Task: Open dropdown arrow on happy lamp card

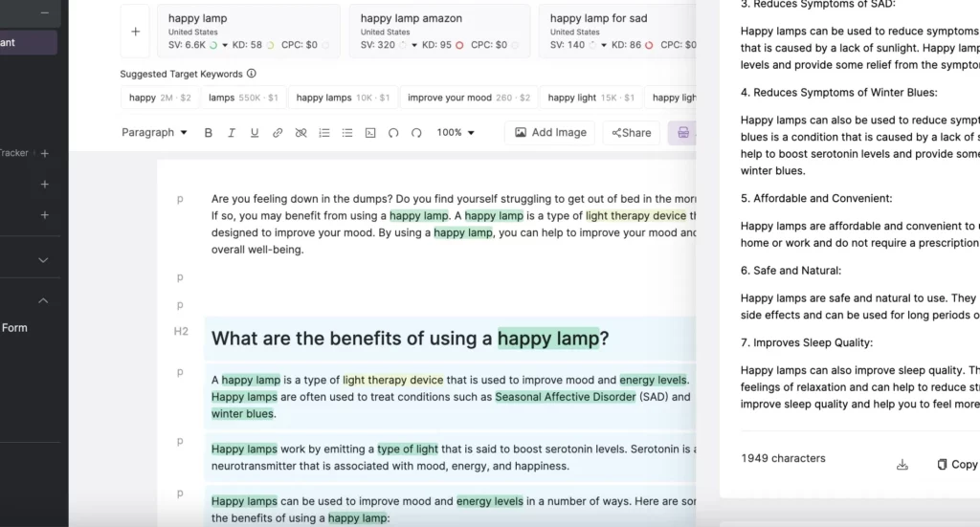Action: pyautogui.click(x=224, y=45)
